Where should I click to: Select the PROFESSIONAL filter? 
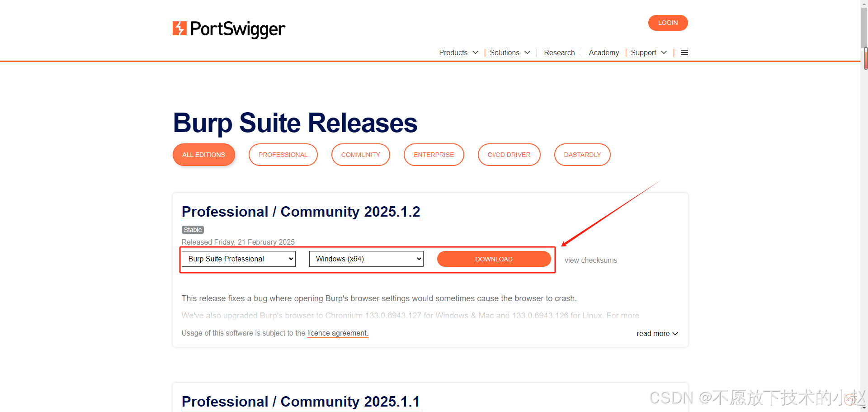coord(283,155)
